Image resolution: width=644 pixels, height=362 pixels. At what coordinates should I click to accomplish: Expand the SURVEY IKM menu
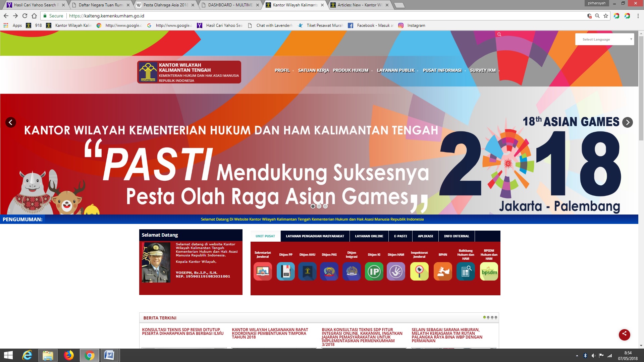pos(483,70)
